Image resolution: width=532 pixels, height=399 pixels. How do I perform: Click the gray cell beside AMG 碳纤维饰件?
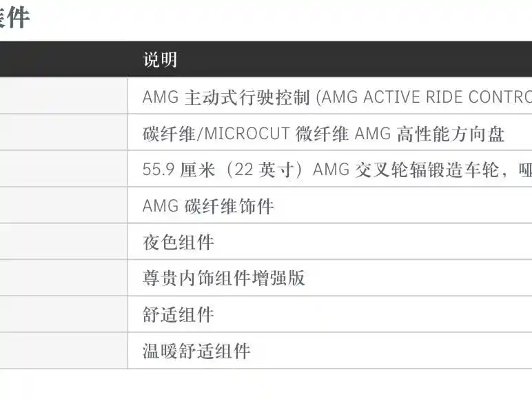click(64, 205)
